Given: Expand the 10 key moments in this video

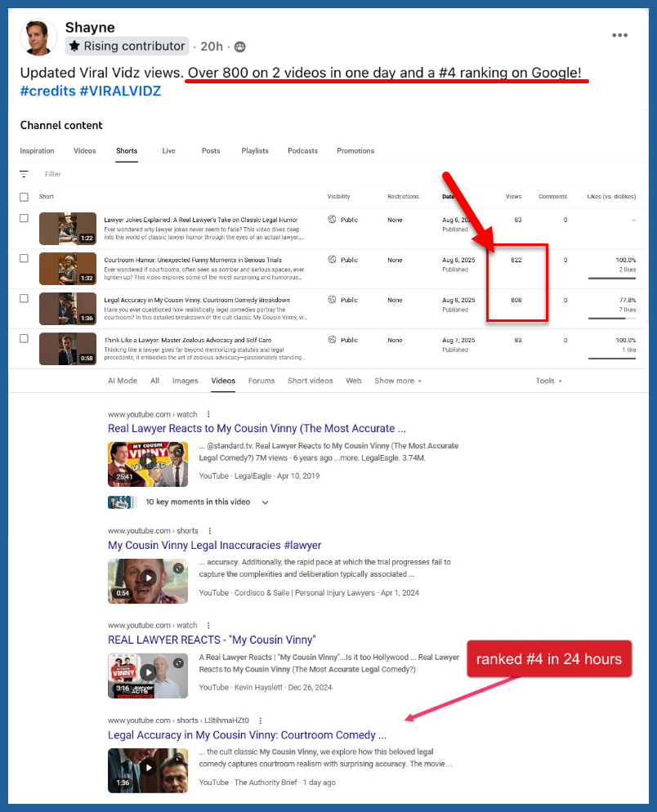Looking at the screenshot, I should click(x=265, y=502).
